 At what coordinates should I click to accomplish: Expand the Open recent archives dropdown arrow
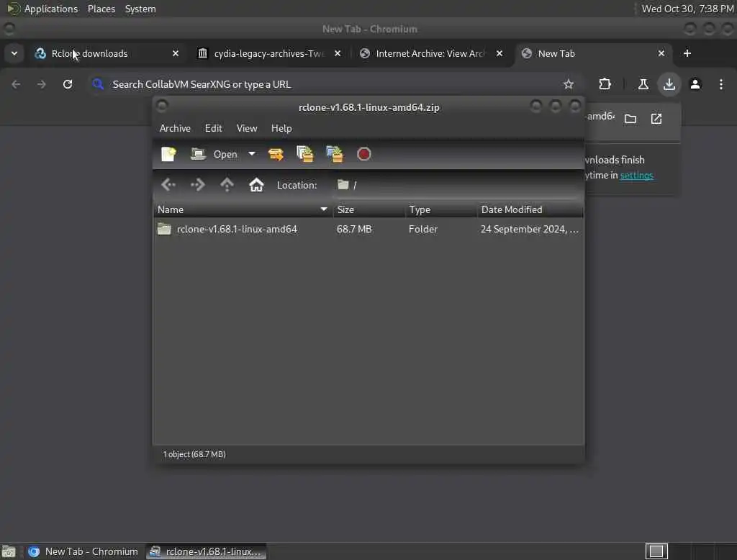tap(251, 154)
